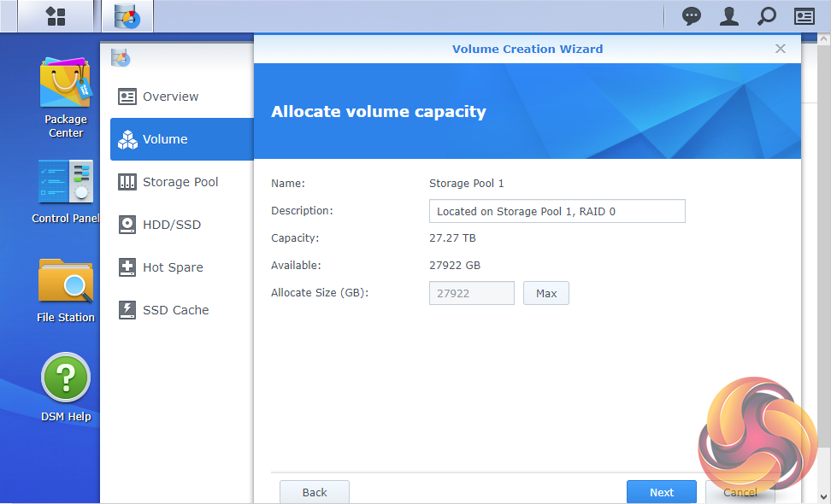Switch to the Overview section
The width and height of the screenshot is (831, 504).
click(170, 97)
